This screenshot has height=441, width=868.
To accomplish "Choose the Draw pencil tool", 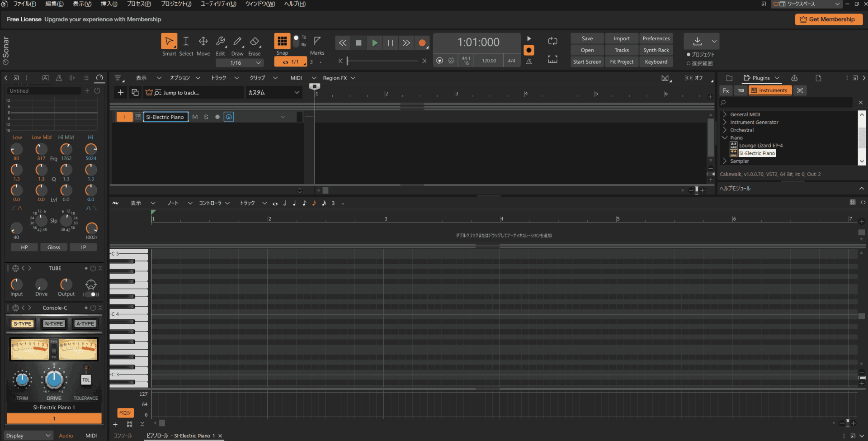I will coord(237,42).
